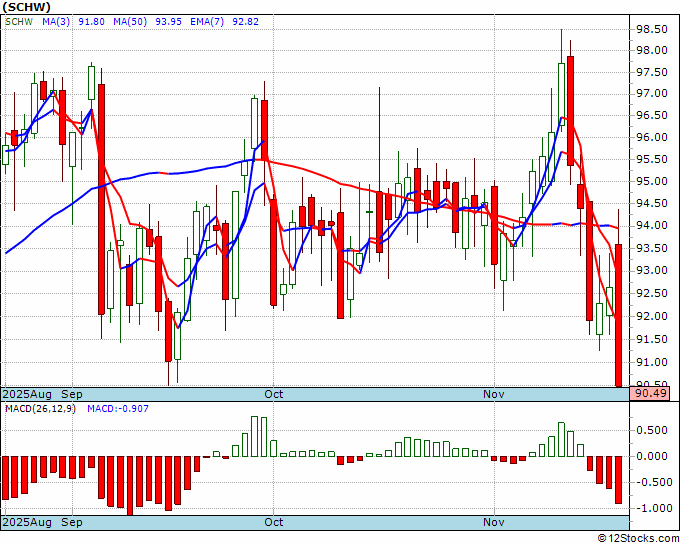The width and height of the screenshot is (680, 546).
Task: Click 2025Aug on the MACD panel axis
Action: click(27, 522)
